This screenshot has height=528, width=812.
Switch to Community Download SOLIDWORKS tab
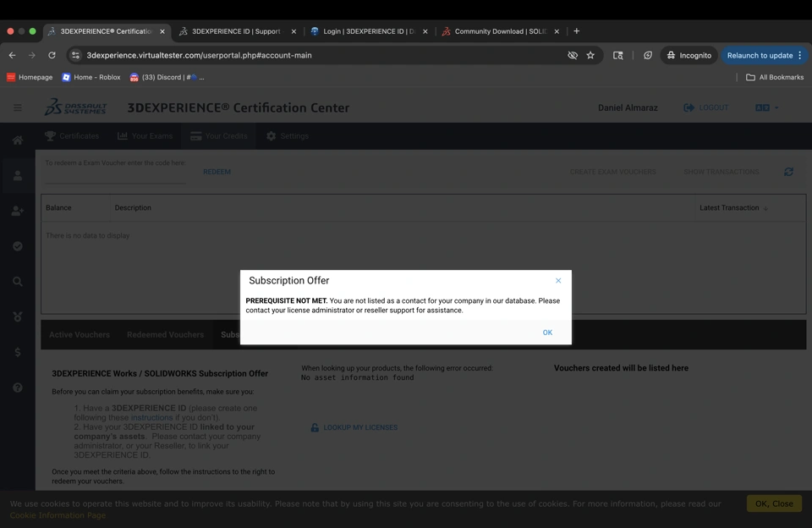click(x=500, y=31)
